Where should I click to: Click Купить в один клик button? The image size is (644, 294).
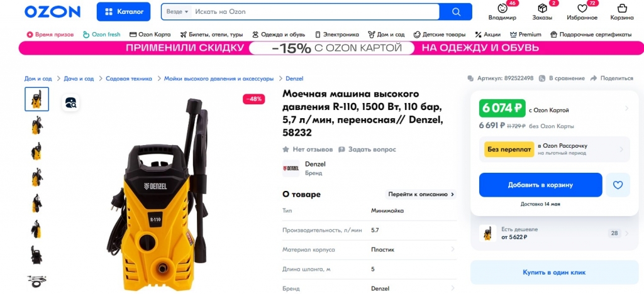553,272
